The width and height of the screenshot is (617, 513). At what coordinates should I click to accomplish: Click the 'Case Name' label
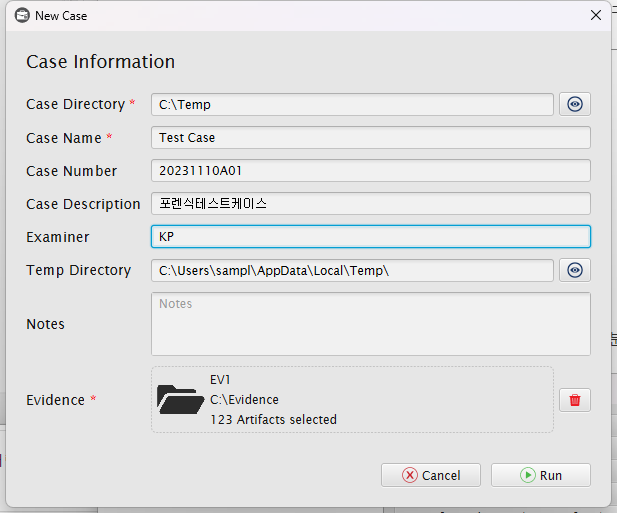[64, 138]
